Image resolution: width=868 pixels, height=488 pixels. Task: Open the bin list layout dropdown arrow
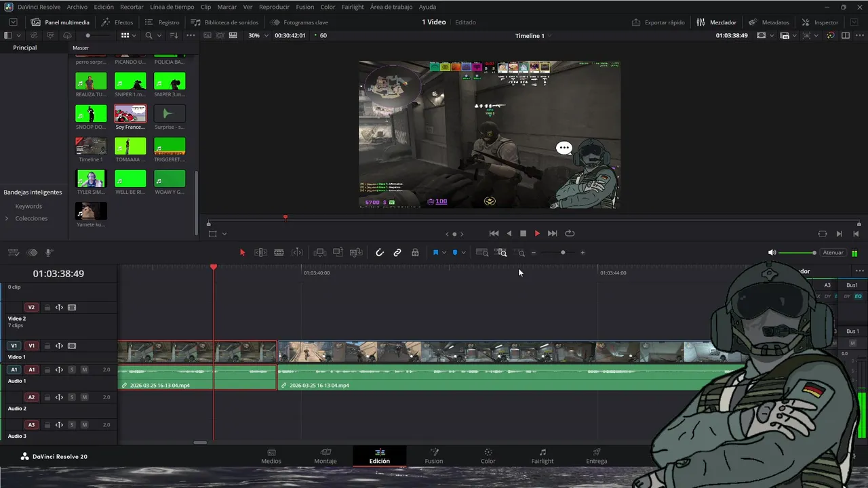[x=18, y=35]
